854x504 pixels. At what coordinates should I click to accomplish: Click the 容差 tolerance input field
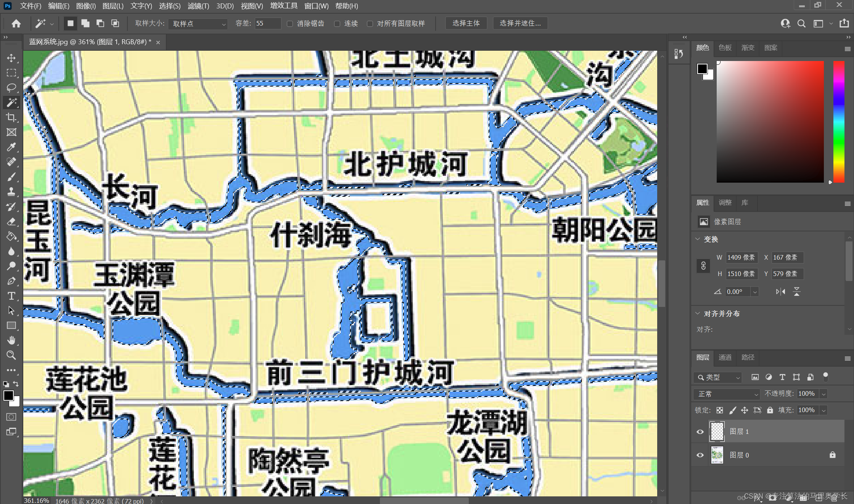coord(268,24)
